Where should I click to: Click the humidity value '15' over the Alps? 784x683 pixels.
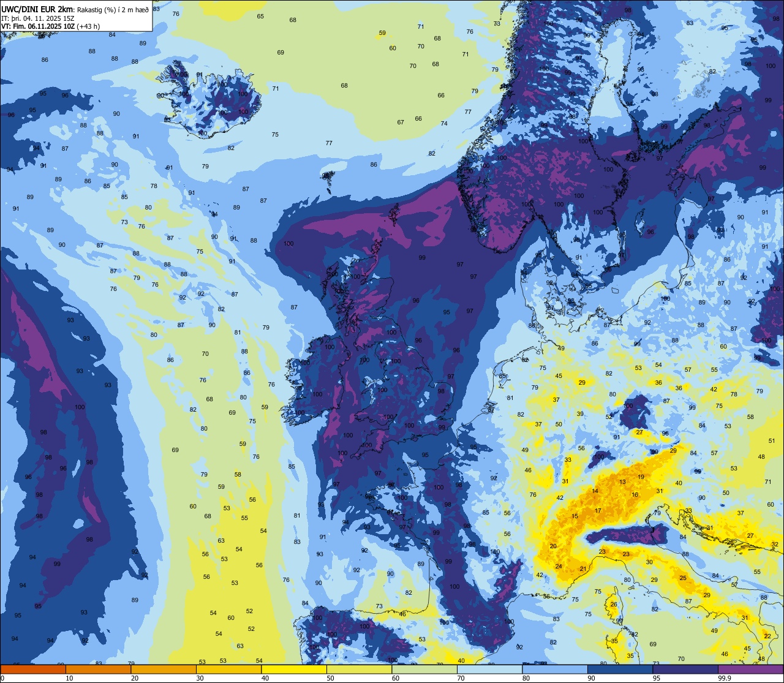pos(575,516)
